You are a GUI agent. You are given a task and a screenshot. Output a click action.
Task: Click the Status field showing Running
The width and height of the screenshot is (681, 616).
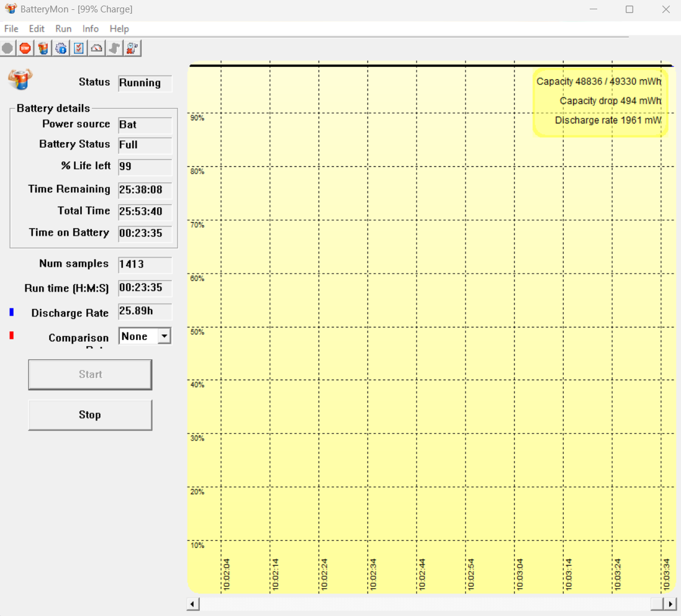coord(145,83)
